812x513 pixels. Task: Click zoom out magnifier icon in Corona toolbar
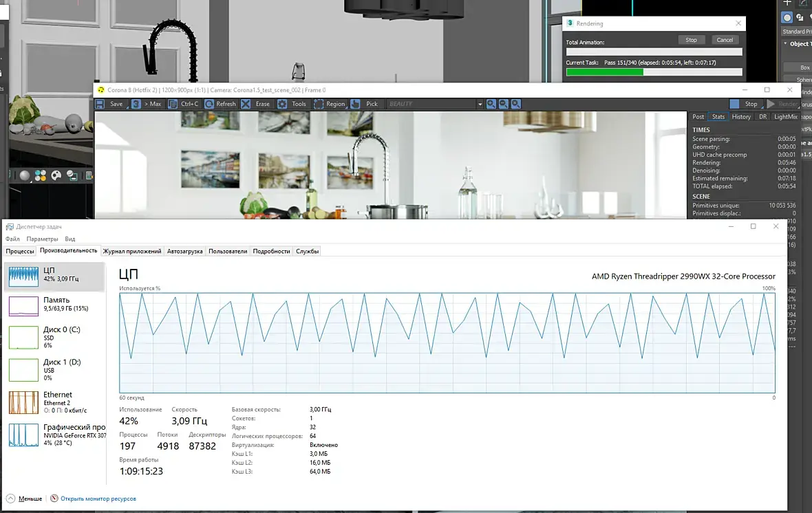503,104
